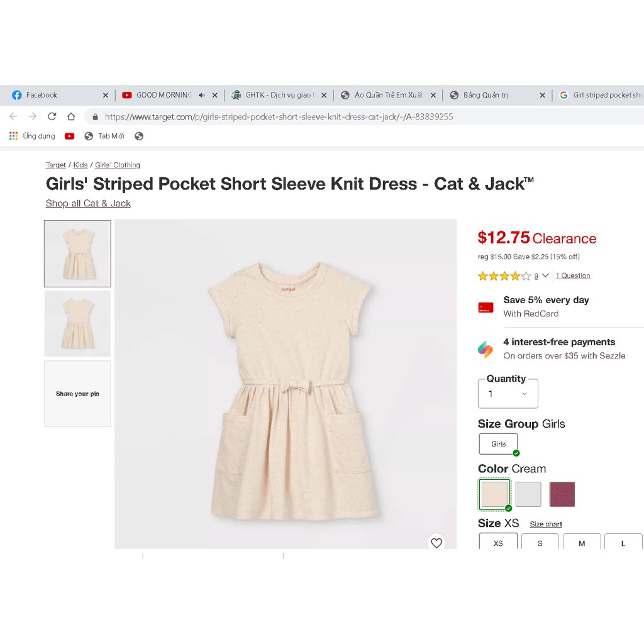Choose size L
Viewport: 644px width, 644px height.
623,541
